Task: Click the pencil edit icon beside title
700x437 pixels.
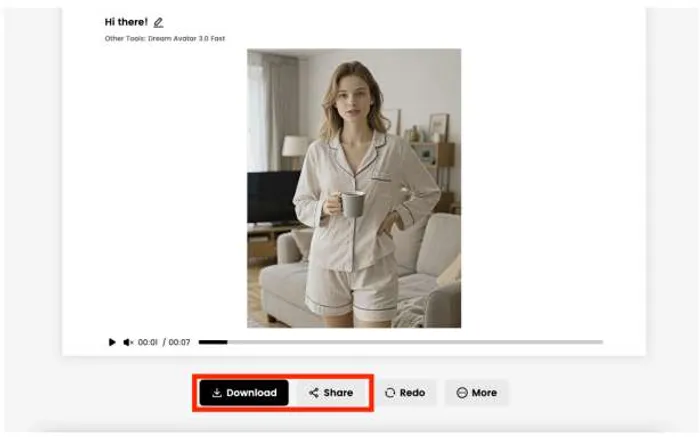Action: click(159, 22)
